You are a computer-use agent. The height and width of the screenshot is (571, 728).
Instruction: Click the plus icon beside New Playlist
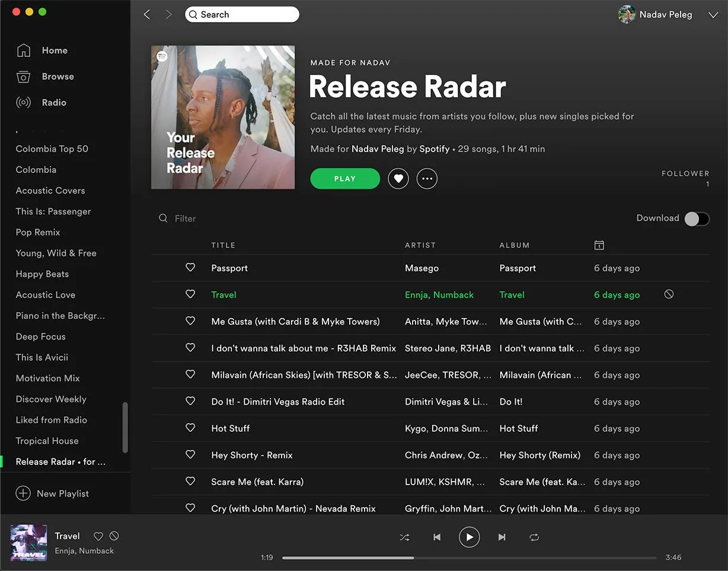point(23,493)
